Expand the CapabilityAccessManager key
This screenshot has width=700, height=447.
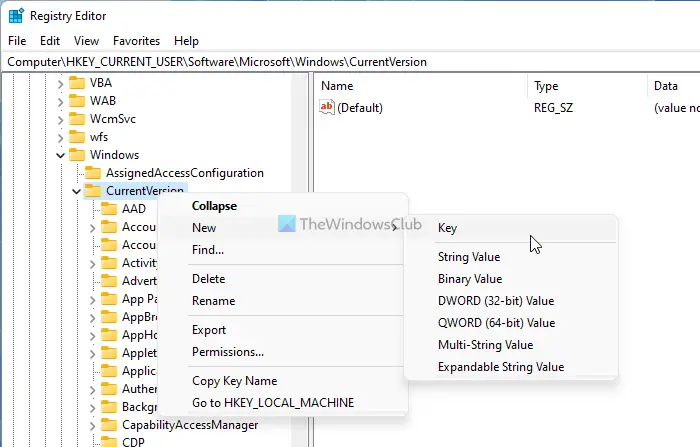tap(92, 426)
